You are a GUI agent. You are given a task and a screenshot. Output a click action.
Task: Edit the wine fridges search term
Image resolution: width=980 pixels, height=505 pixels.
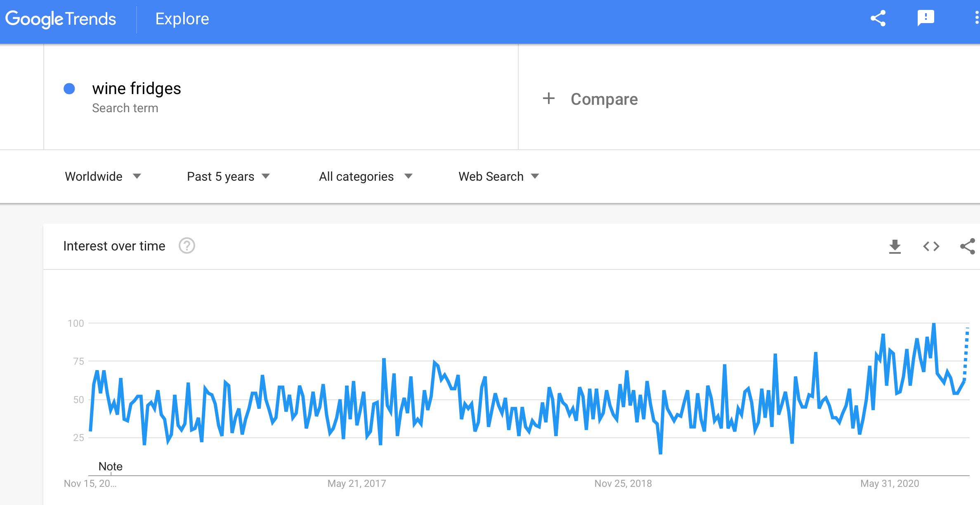137,89
